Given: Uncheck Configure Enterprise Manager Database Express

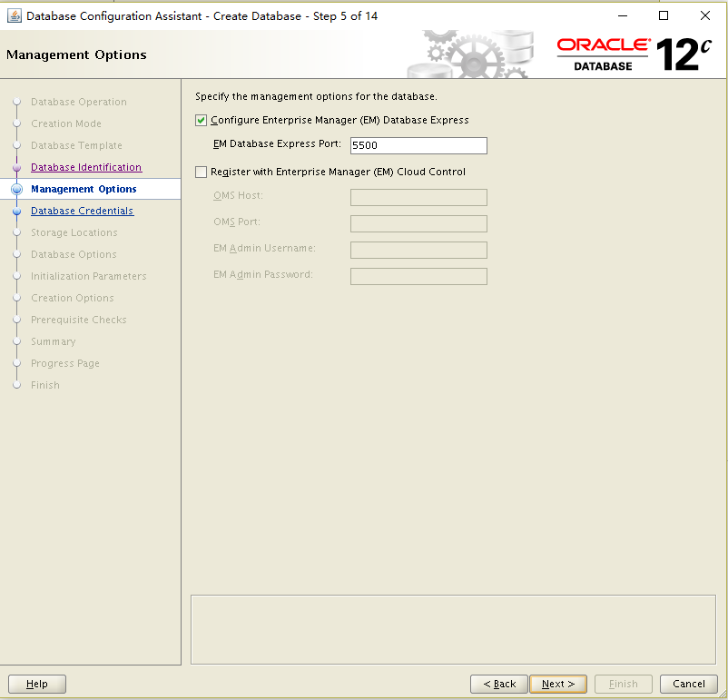Looking at the screenshot, I should point(201,121).
